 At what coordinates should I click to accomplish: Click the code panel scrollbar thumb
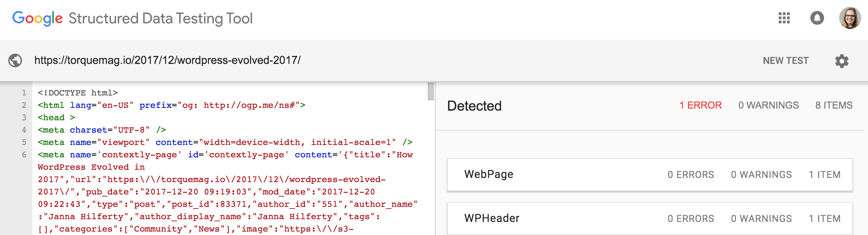click(x=431, y=91)
